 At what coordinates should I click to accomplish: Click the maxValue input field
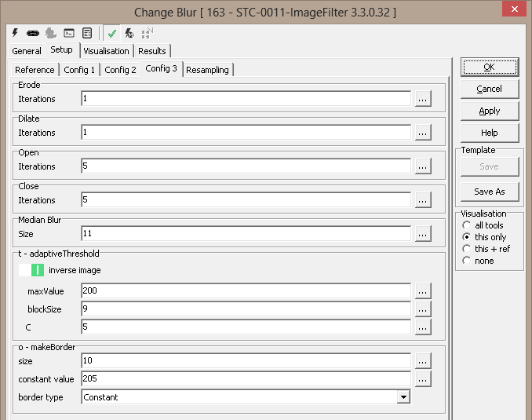click(246, 290)
